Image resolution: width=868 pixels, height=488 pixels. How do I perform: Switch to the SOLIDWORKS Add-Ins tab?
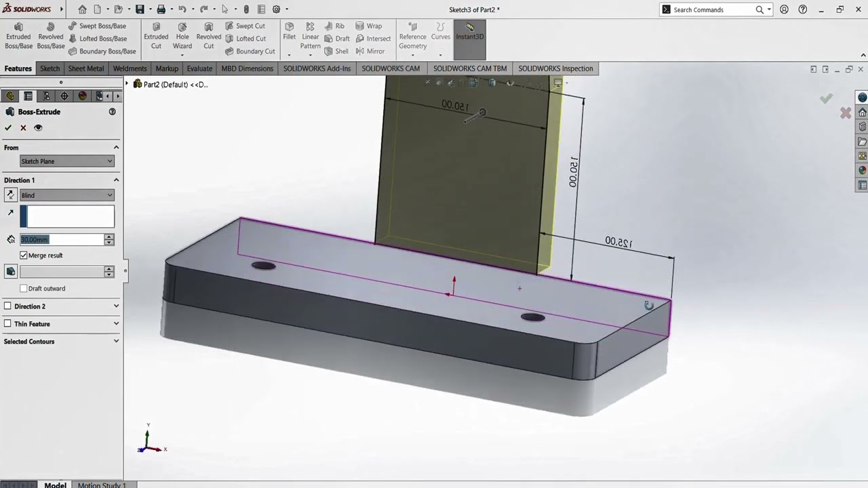coord(317,68)
